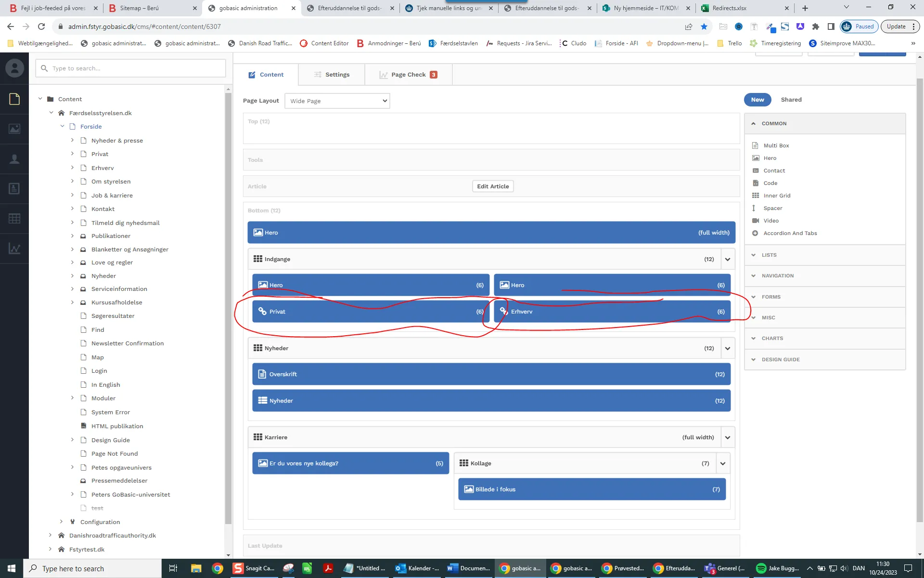Open the table grid sidebar icon
The image size is (924, 578).
pyautogui.click(x=14, y=218)
